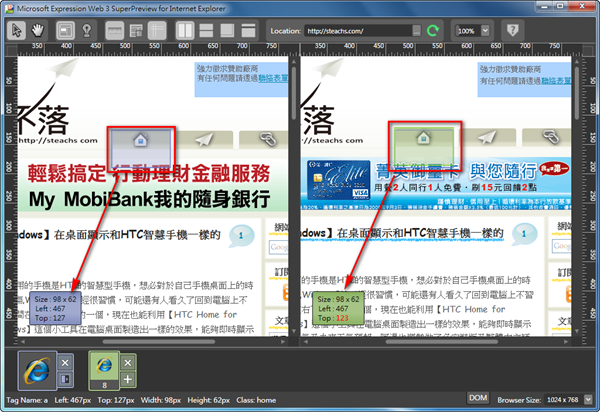
Task: Add another browser with plus button
Action: pos(128,379)
